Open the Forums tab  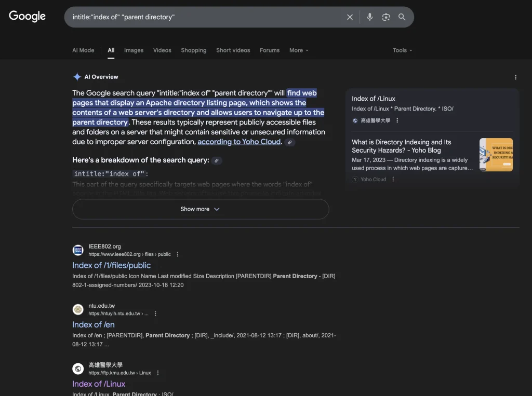coord(270,50)
